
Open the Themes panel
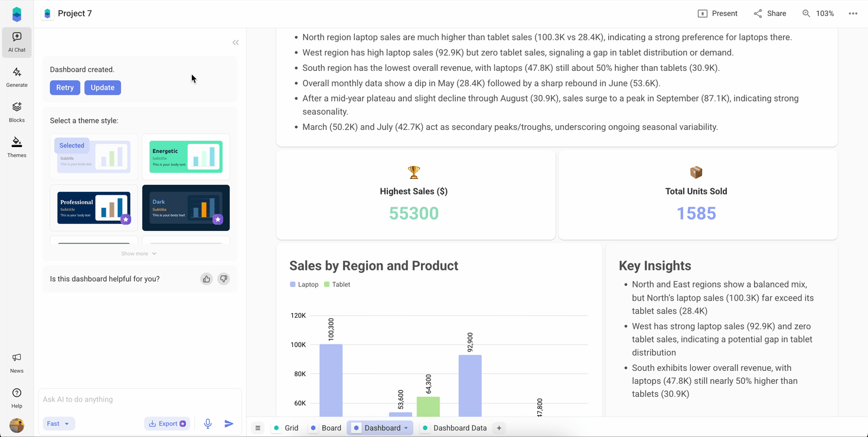[x=17, y=146]
